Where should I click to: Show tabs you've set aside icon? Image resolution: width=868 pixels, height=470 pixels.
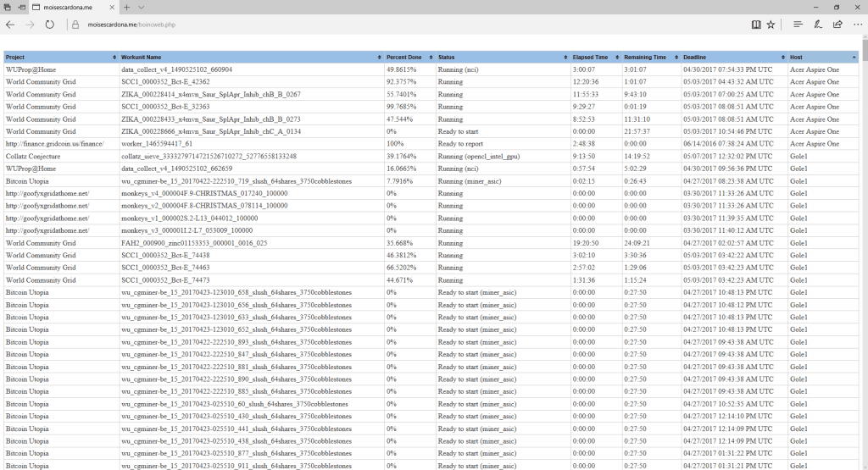pyautogui.click(x=7, y=7)
